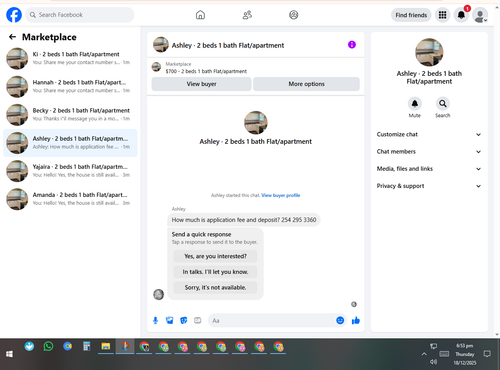Click the Find friends button
This screenshot has width=500, height=370.
pyautogui.click(x=411, y=15)
